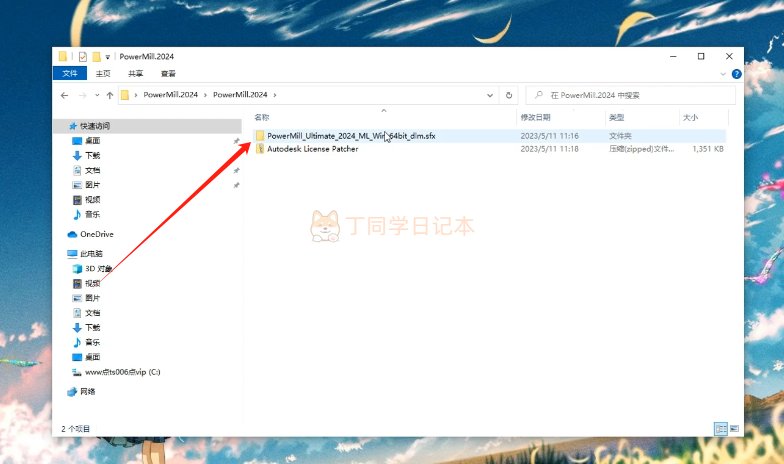Expand the ribbon with chevron arrow

[x=723, y=74]
